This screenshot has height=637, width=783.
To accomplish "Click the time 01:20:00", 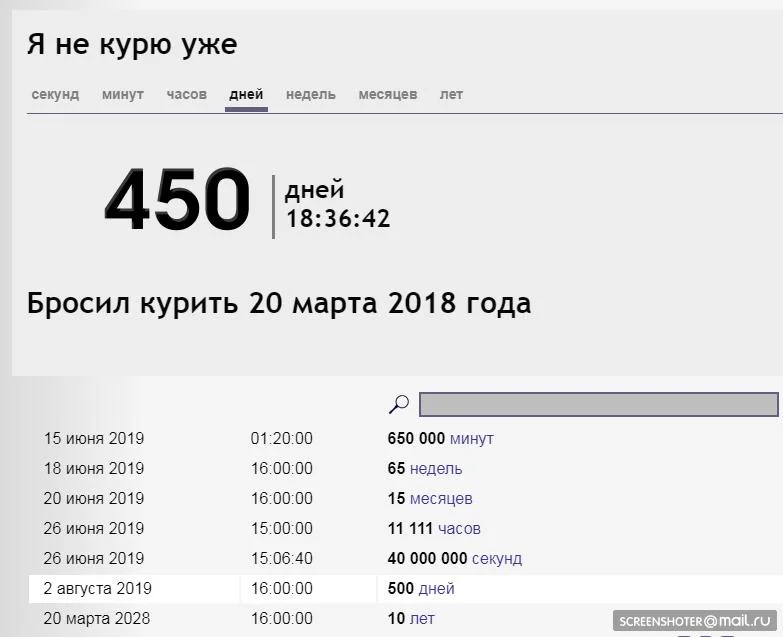I will (x=282, y=438).
